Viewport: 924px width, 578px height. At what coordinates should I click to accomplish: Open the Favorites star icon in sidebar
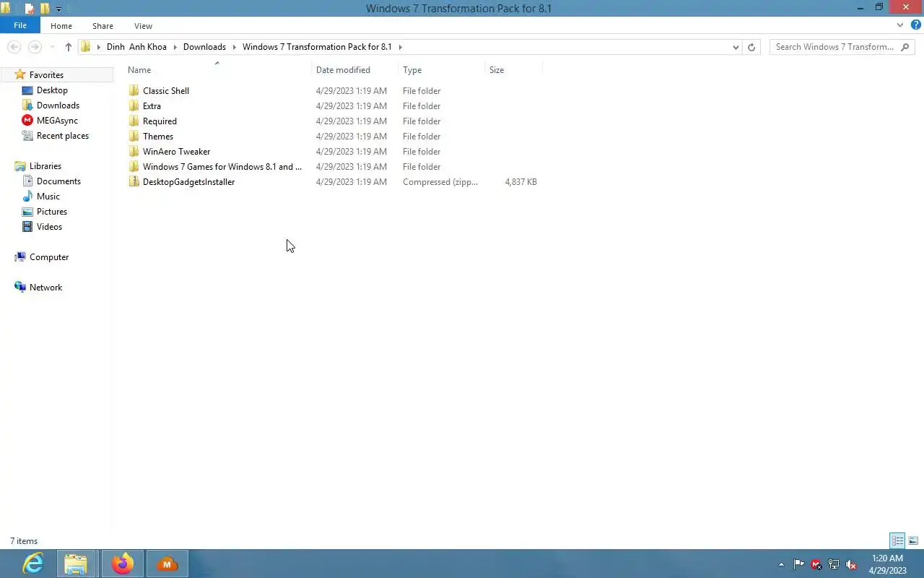(20, 74)
